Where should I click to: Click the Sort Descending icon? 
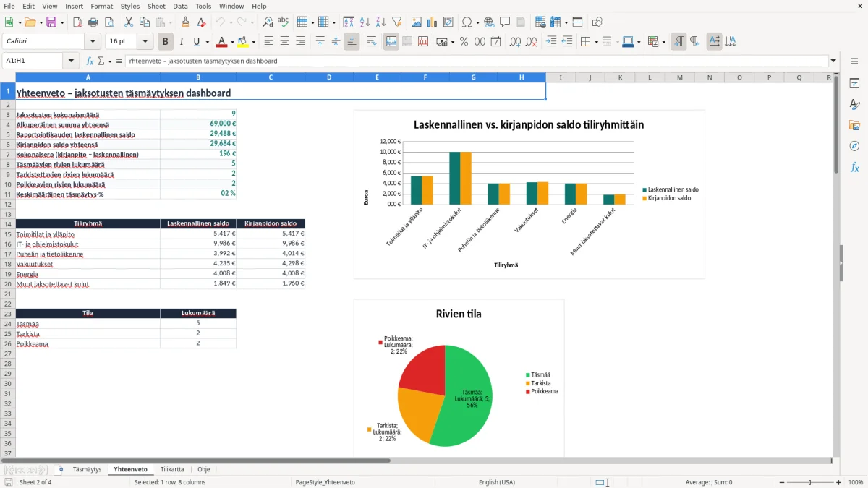(x=380, y=22)
